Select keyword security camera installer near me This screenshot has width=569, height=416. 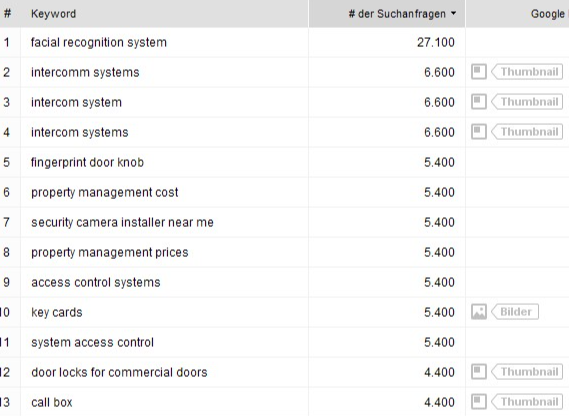122,222
